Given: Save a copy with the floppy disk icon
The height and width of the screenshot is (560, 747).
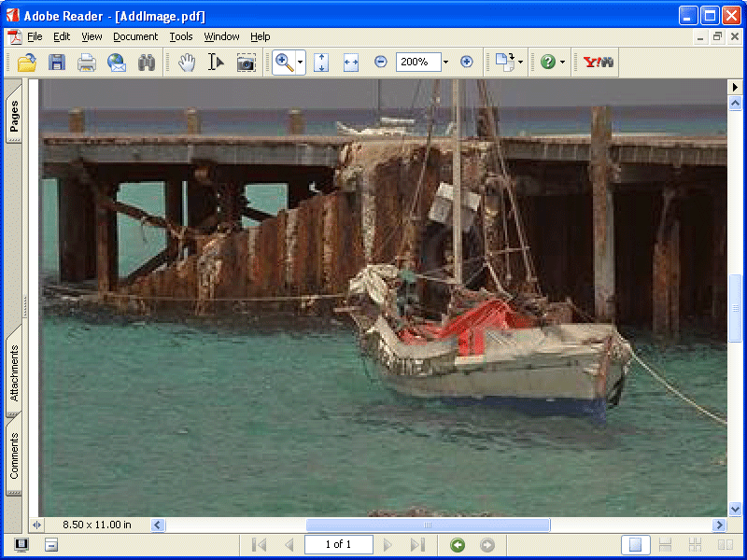Looking at the screenshot, I should click(57, 63).
